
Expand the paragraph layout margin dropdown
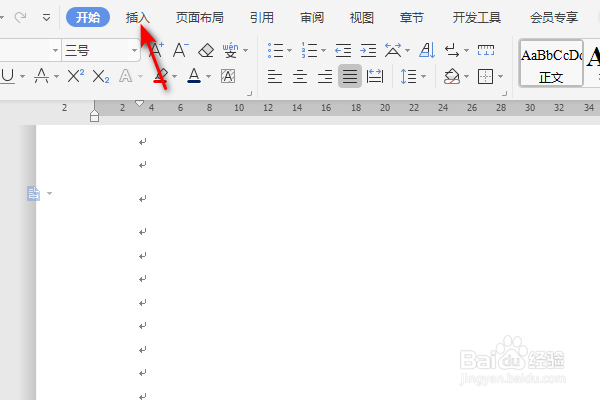coord(49,193)
